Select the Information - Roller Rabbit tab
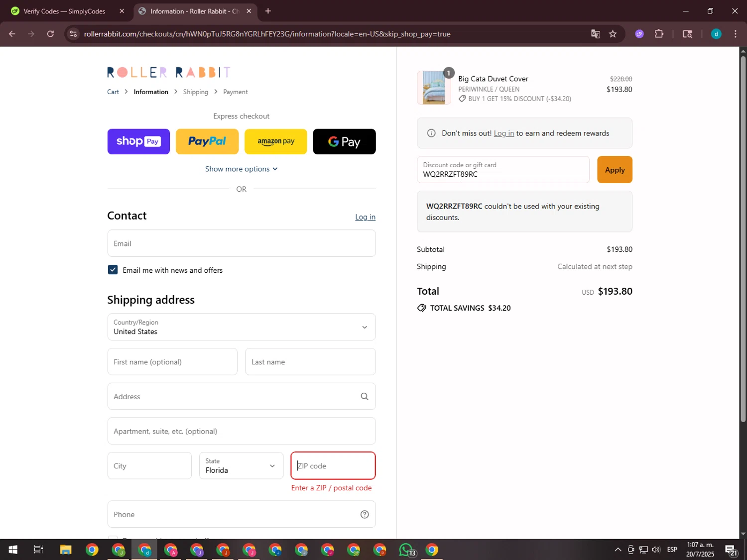Screen dimensions: 747x560 195,11
